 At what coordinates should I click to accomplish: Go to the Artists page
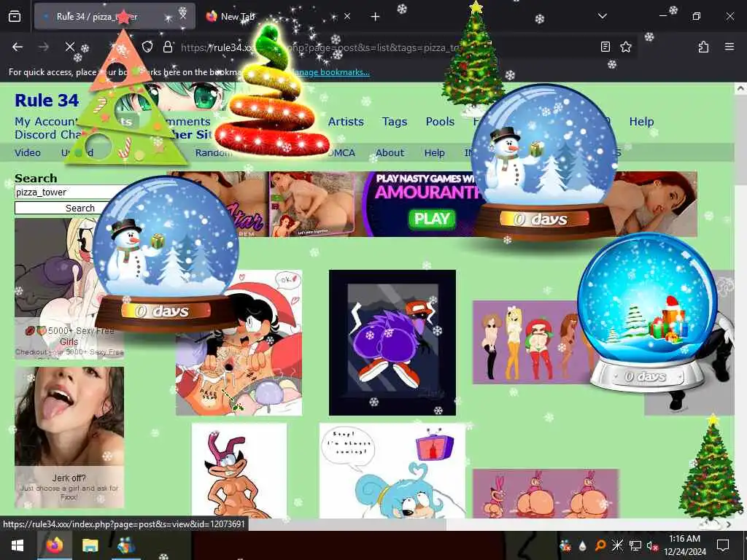pos(346,122)
